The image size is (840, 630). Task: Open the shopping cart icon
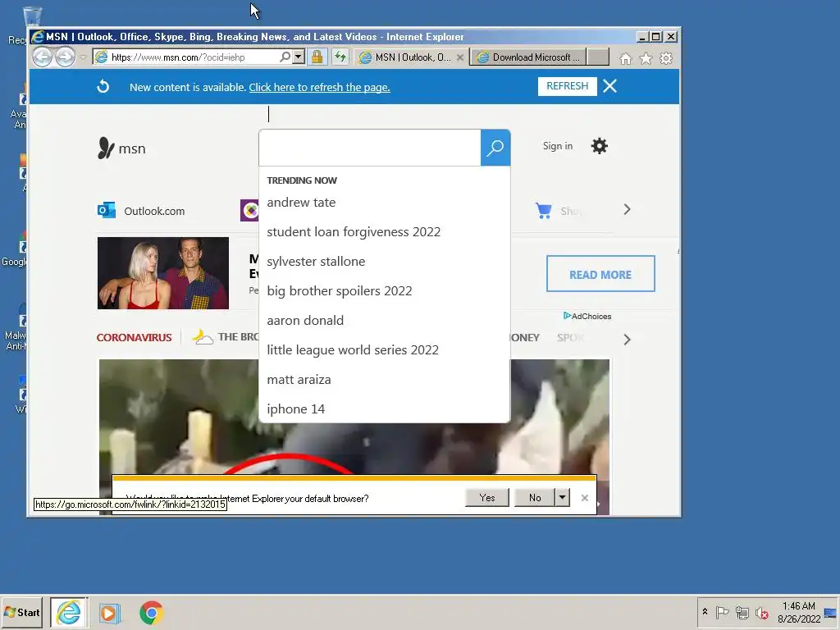point(543,211)
